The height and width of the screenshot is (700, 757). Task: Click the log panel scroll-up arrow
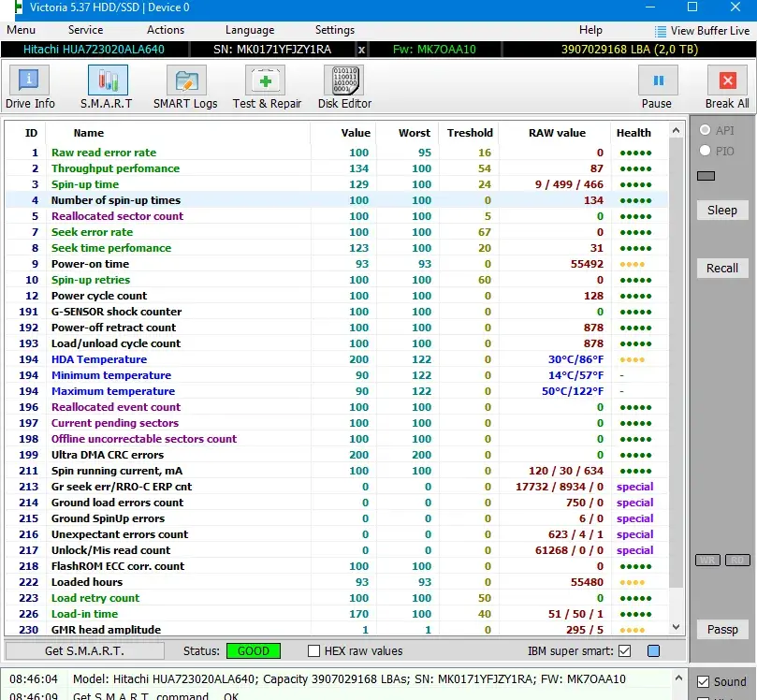click(678, 678)
